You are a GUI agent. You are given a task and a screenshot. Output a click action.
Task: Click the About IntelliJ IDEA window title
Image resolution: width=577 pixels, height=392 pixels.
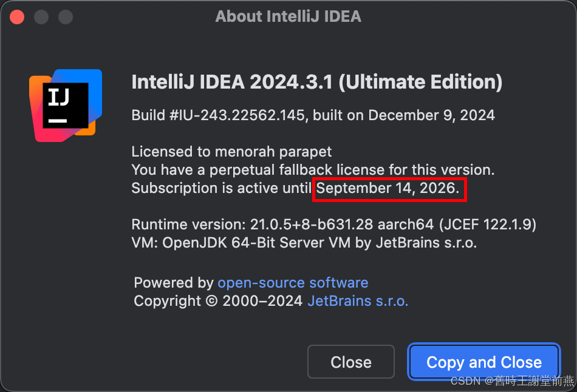click(288, 16)
